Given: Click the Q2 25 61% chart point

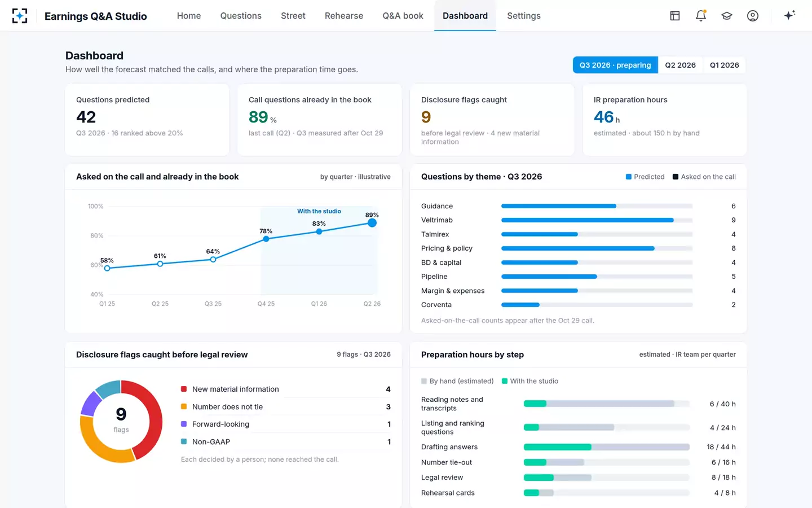Looking at the screenshot, I should coord(160,264).
